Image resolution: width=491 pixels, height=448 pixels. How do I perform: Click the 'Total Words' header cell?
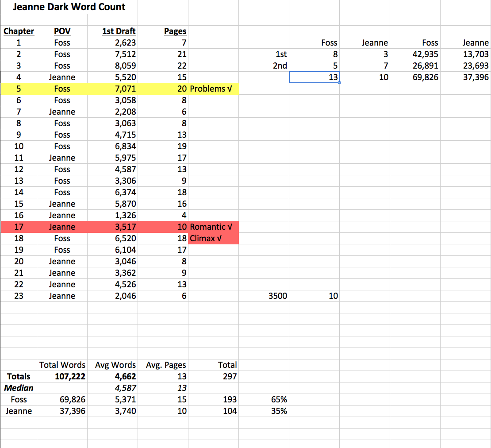point(62,365)
